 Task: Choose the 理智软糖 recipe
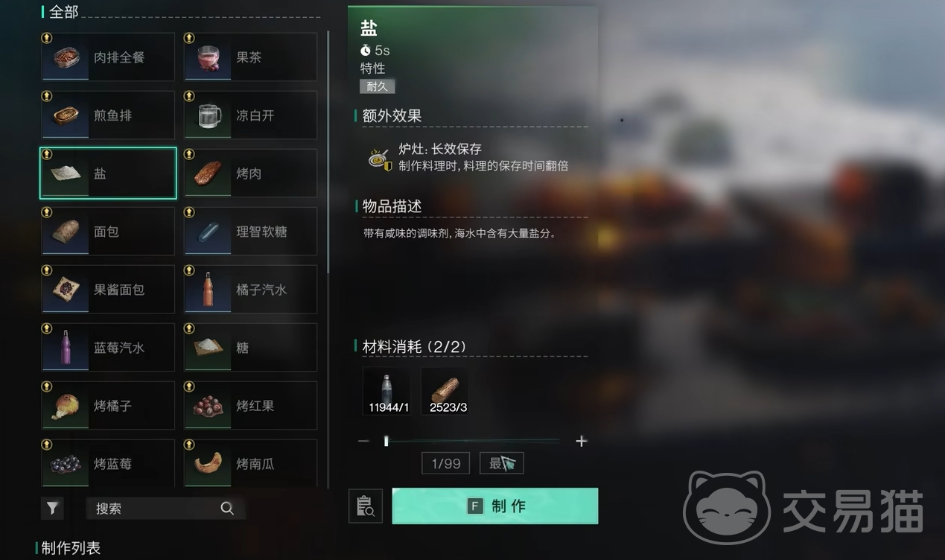pos(251,231)
